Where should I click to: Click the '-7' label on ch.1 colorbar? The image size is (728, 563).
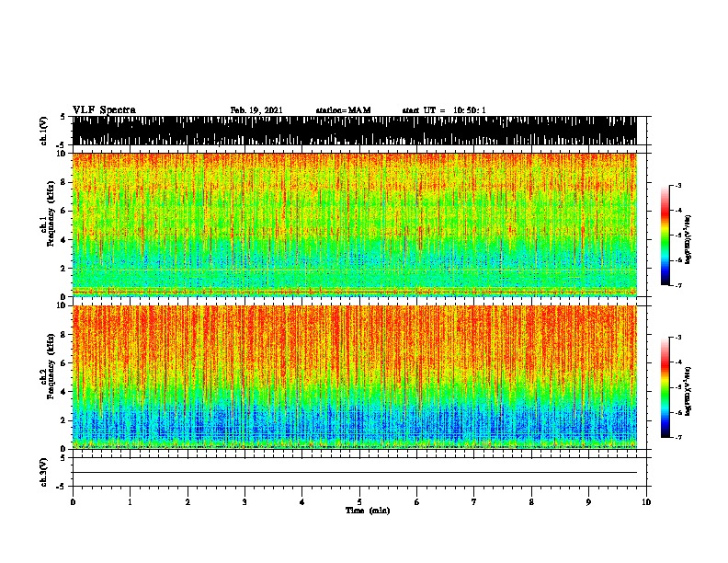coord(677,285)
